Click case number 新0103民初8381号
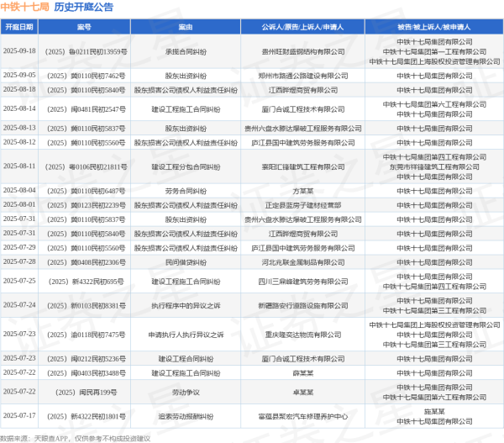Screen dimensions: 504x443 (86, 306)
